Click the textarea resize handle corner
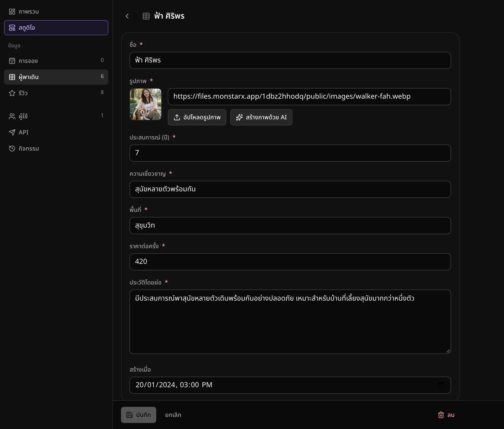This screenshot has width=504, height=429. tap(448, 351)
